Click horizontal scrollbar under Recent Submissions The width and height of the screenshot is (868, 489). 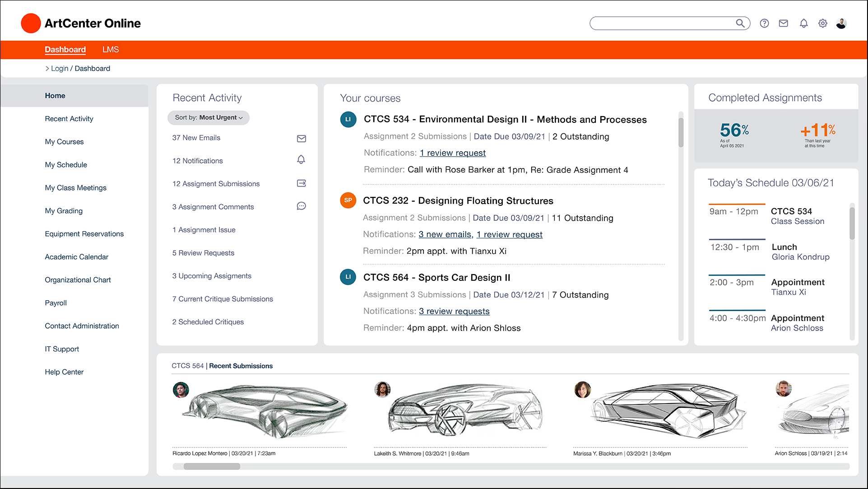point(212,467)
